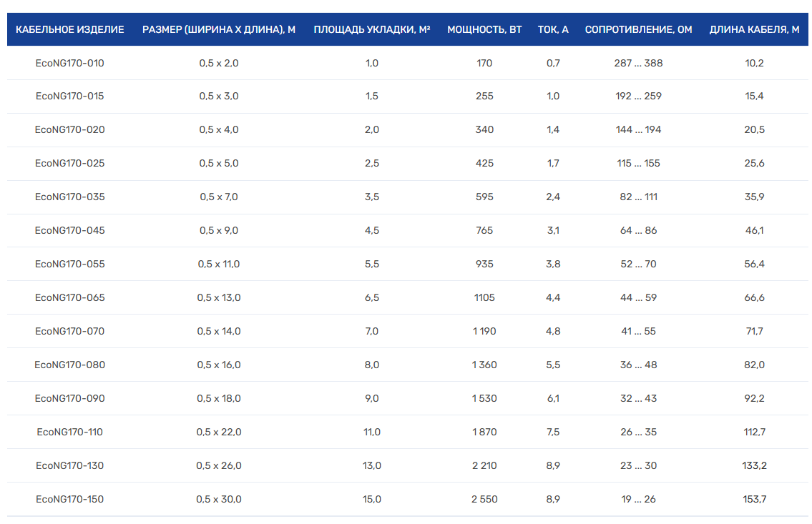This screenshot has width=812, height=524.
Task: Select the cable length value 46,1
Action: click(754, 230)
